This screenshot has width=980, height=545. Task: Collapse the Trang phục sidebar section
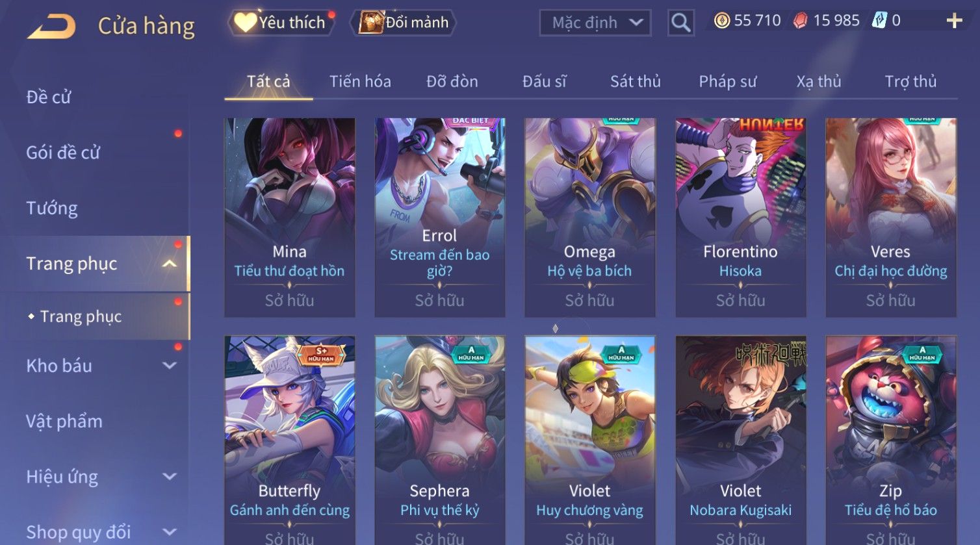click(170, 264)
